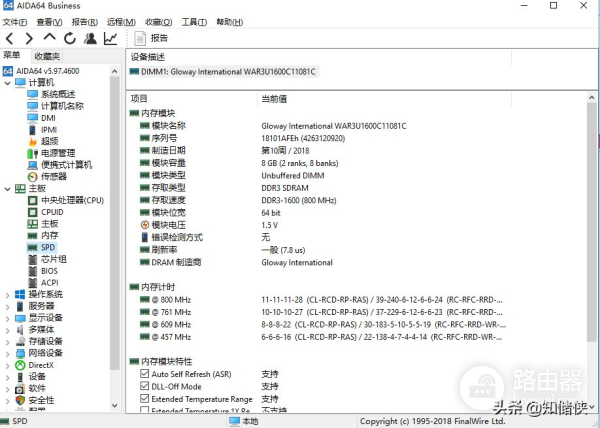Select the 系统概述 monitor icon
Screen dimensions: 600x428
(x=33, y=94)
